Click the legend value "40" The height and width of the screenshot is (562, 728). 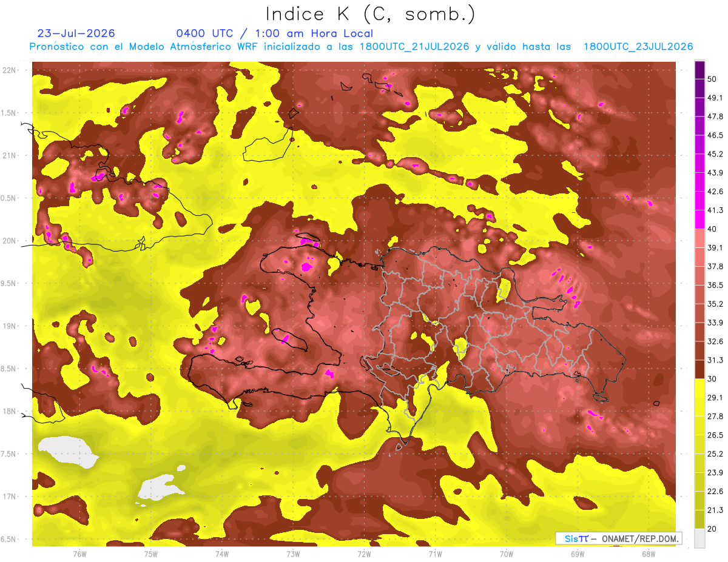[x=712, y=229]
